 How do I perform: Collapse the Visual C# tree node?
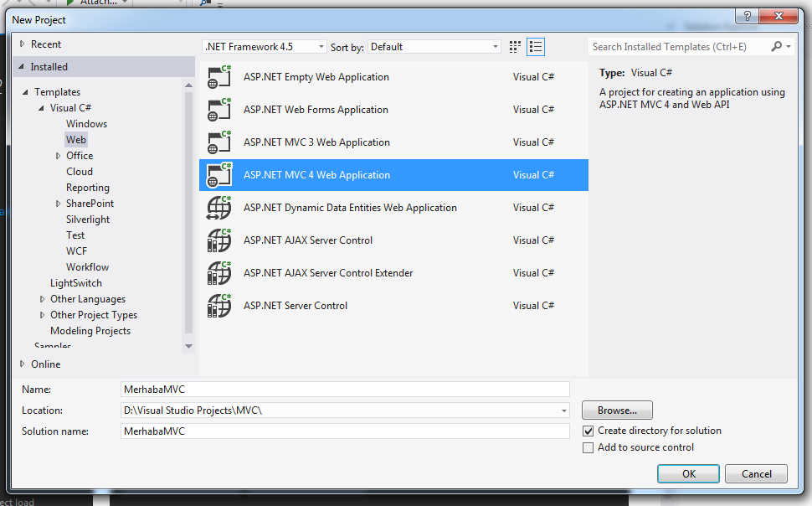41,108
